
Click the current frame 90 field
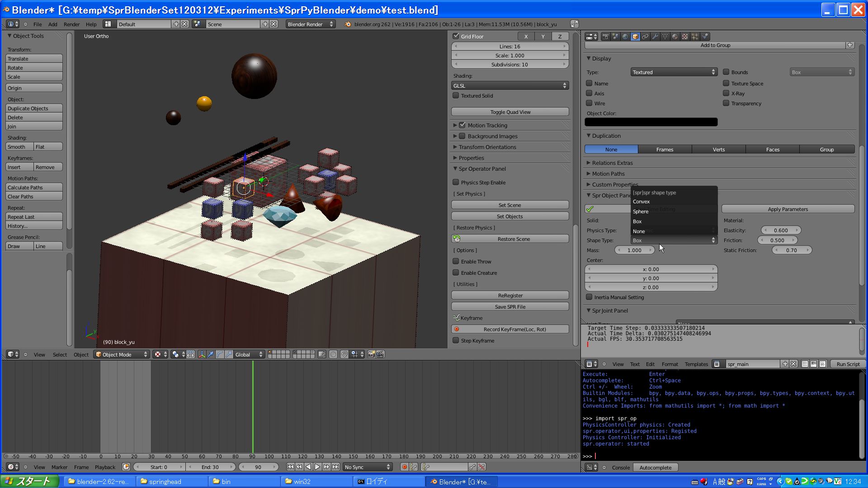(258, 467)
